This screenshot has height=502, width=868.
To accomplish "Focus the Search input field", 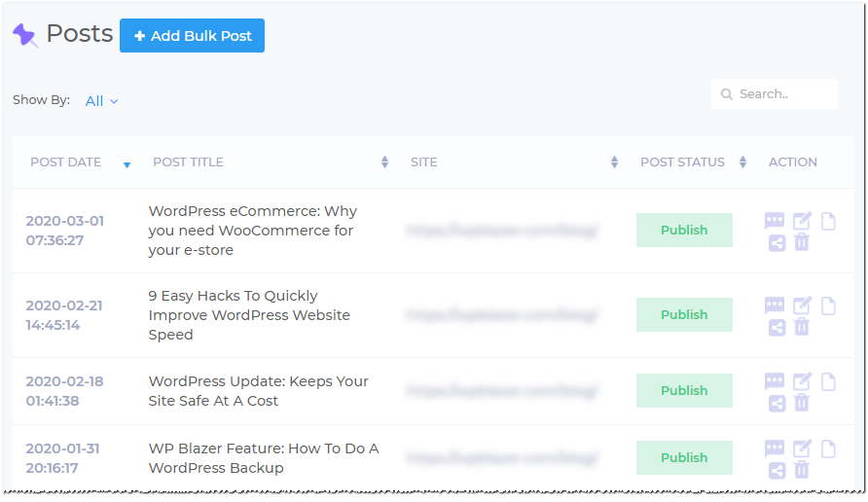I will 775,94.
